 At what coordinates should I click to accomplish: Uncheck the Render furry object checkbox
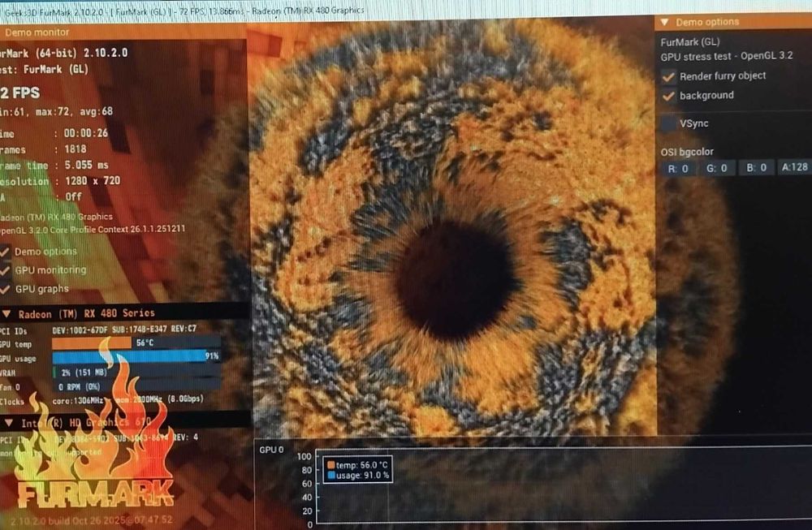(x=668, y=76)
